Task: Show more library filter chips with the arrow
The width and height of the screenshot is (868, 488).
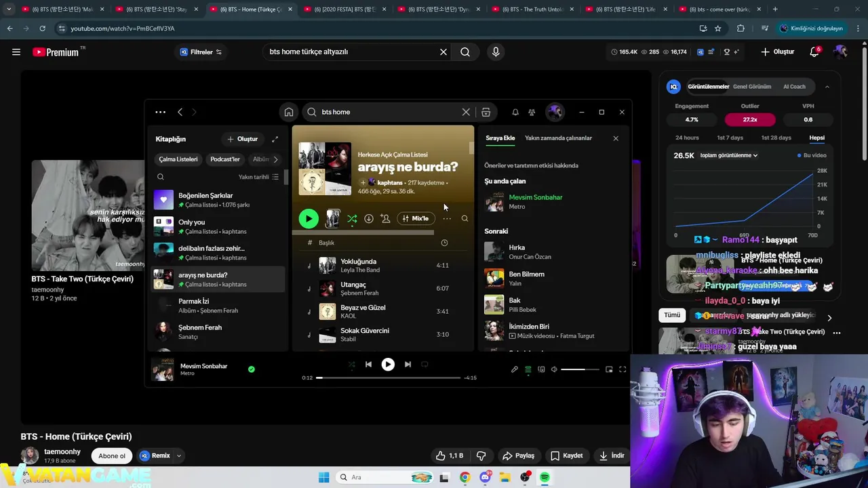Action: tap(275, 159)
